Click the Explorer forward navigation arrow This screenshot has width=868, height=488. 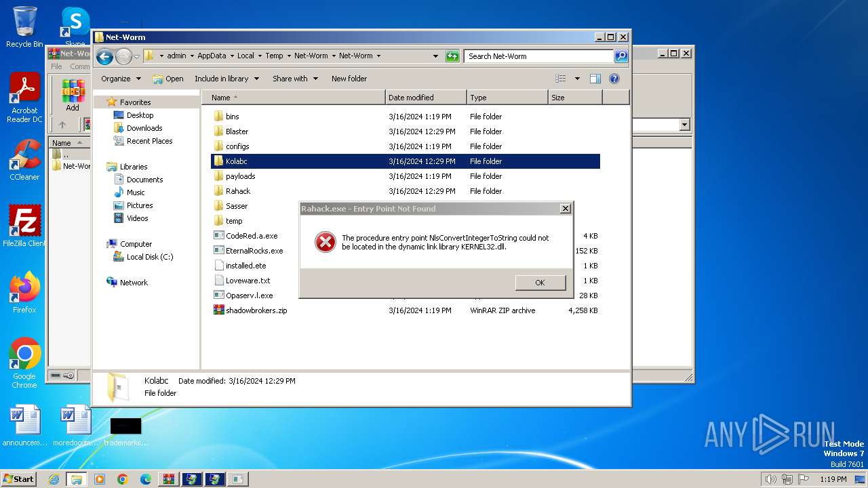[x=123, y=56]
